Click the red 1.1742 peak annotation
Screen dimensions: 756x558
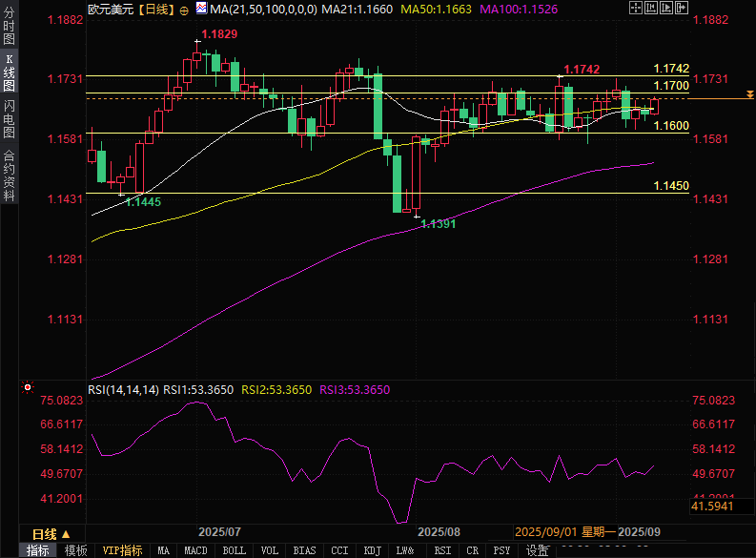click(x=582, y=70)
